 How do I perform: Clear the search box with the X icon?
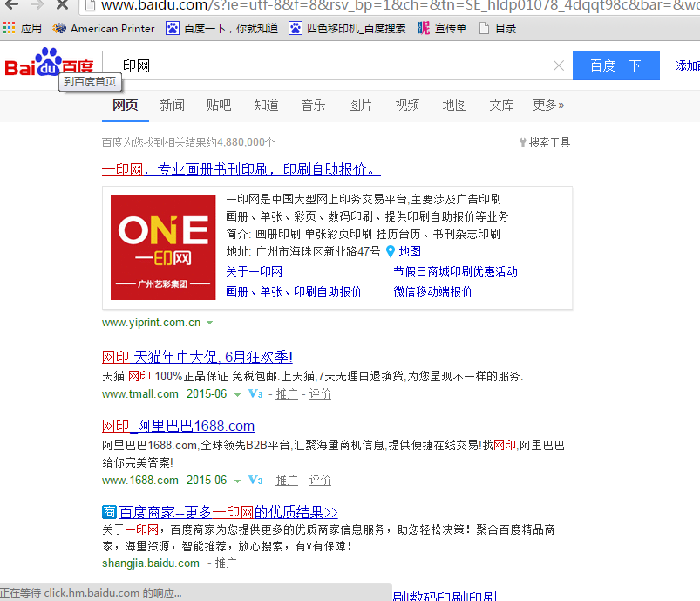click(x=559, y=65)
